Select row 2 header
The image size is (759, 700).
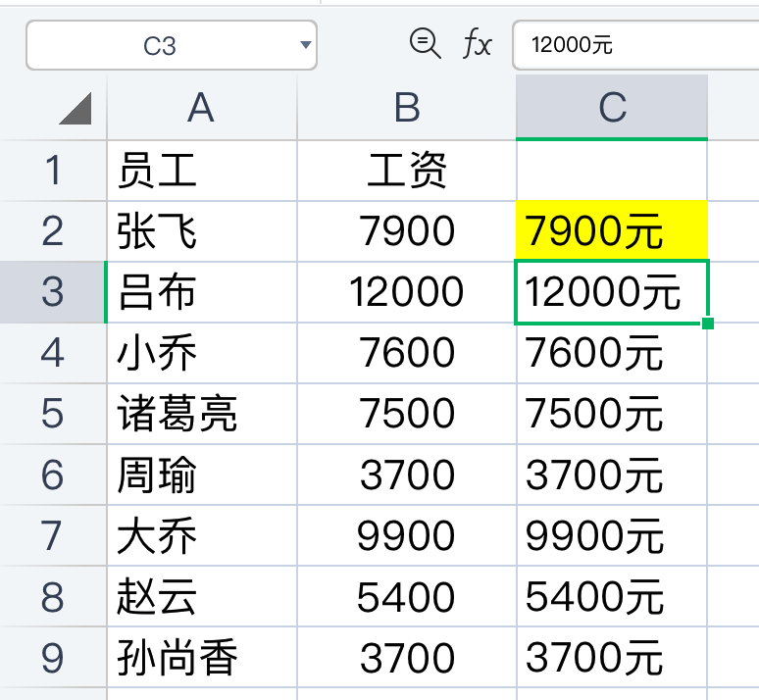pos(53,231)
